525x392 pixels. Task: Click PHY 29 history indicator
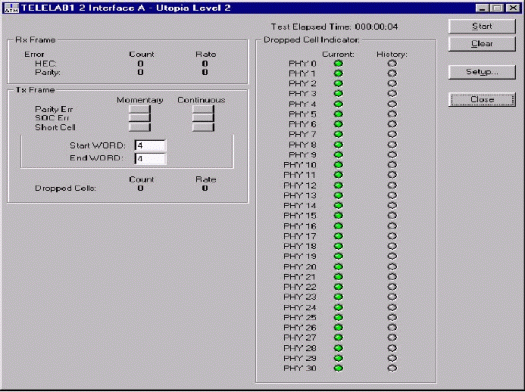392,358
